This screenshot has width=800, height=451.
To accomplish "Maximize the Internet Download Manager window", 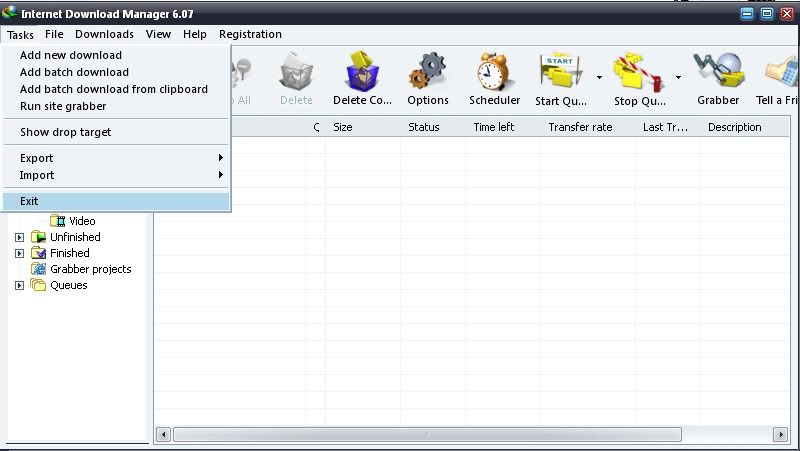I will pyautogui.click(x=767, y=13).
